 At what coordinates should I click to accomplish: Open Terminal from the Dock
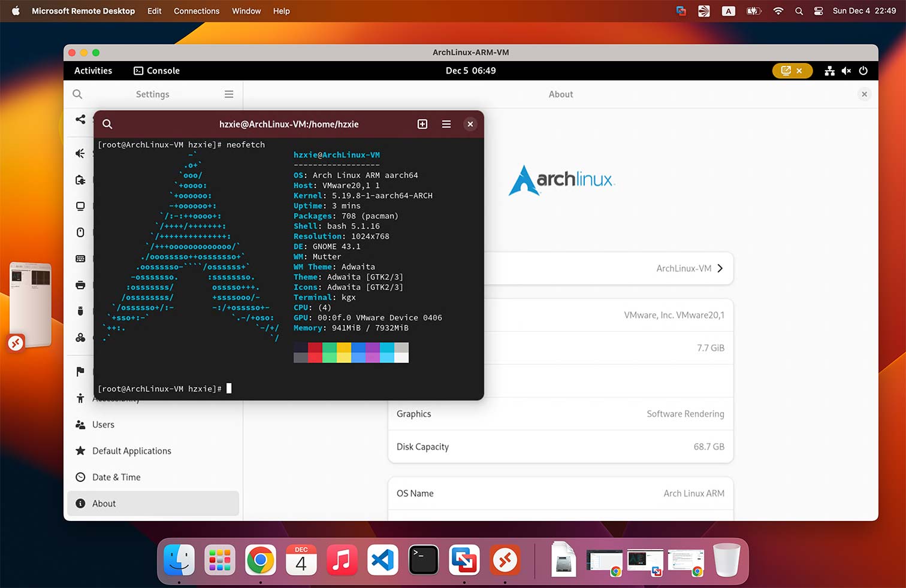pyautogui.click(x=424, y=560)
